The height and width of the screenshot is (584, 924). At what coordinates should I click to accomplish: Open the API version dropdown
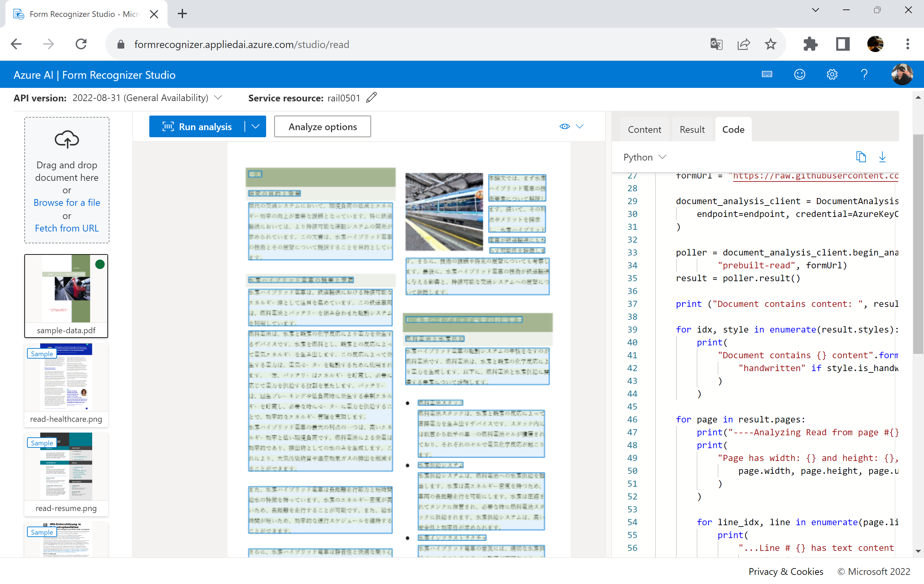point(218,98)
